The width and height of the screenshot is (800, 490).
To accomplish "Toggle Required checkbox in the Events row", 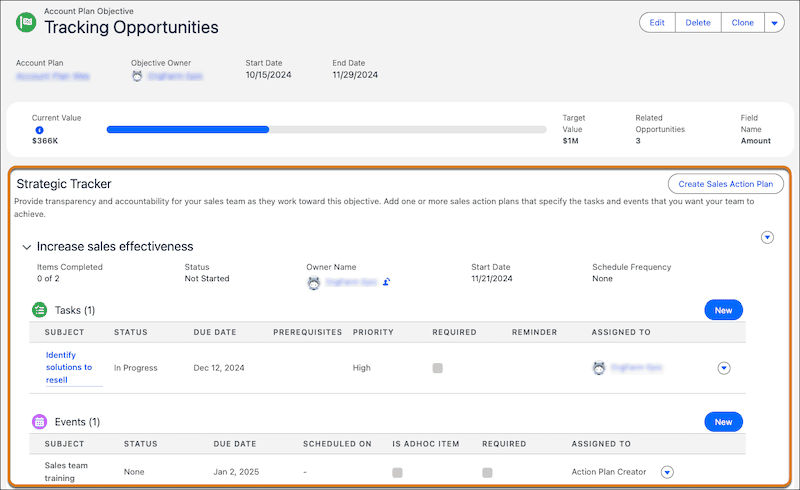I will tap(487, 472).
